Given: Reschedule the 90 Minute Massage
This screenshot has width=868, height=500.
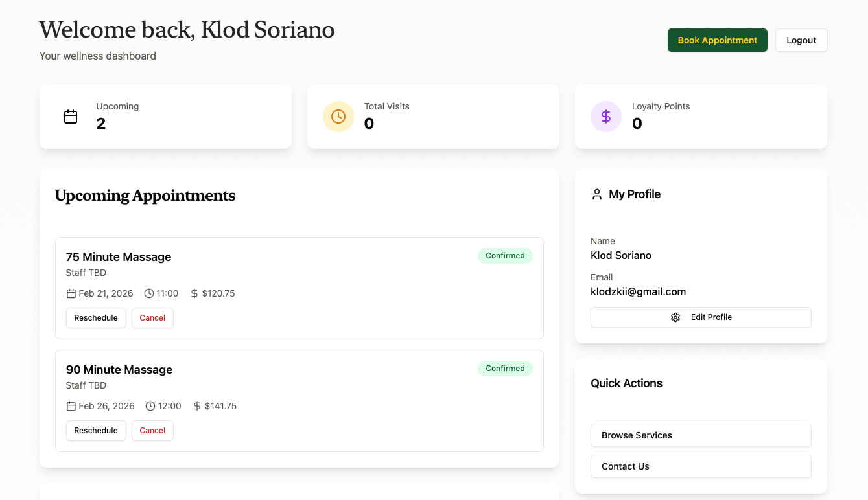Looking at the screenshot, I should click(96, 430).
